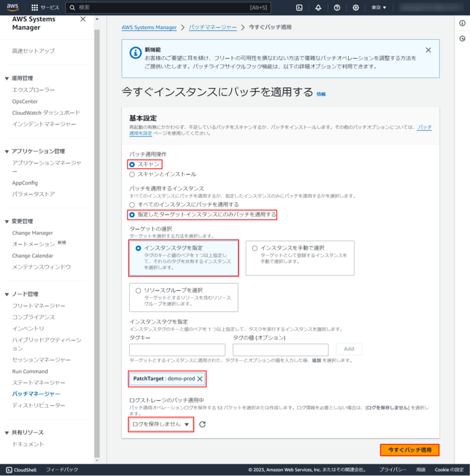Click the タグの値 (オプション) input field

tap(281, 350)
